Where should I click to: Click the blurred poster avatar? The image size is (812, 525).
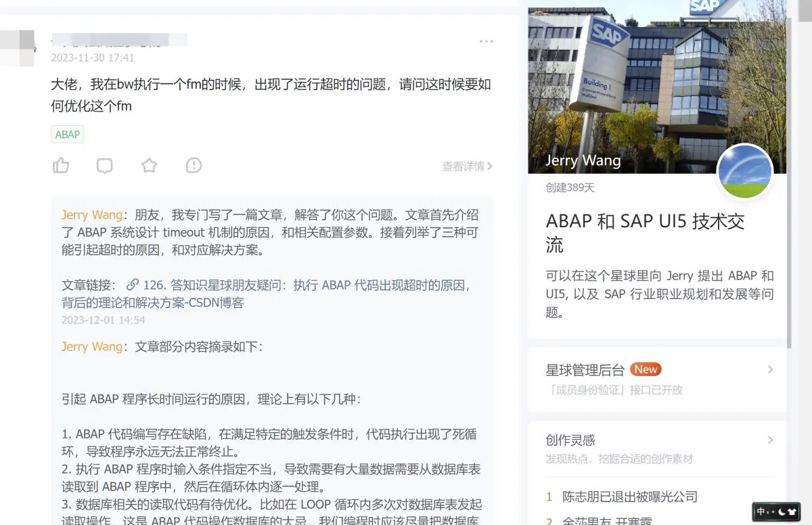click(18, 47)
